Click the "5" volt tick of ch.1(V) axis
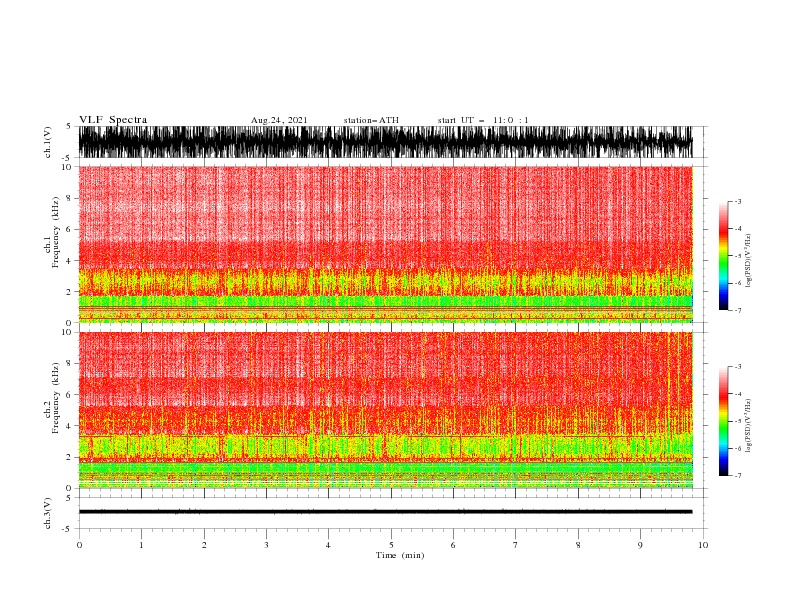792x612 pixels. pyautogui.click(x=69, y=126)
